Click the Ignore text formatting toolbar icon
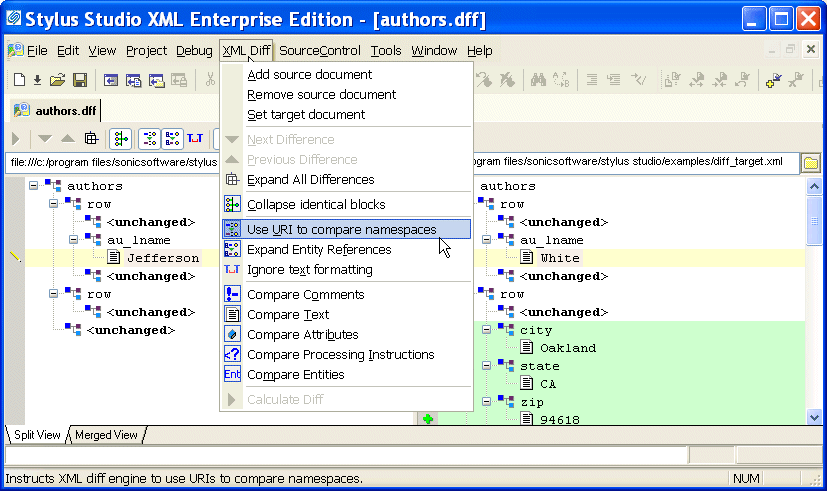This screenshot has height=491, width=827. click(x=194, y=138)
